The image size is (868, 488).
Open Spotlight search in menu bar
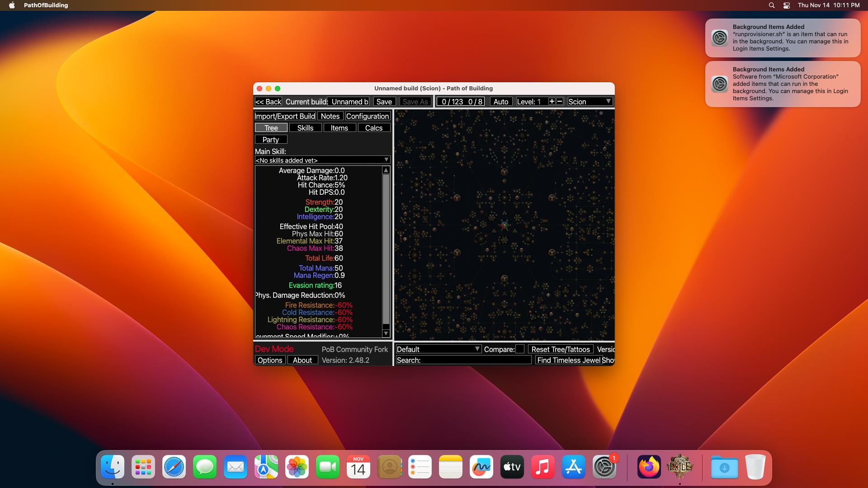(x=772, y=5)
